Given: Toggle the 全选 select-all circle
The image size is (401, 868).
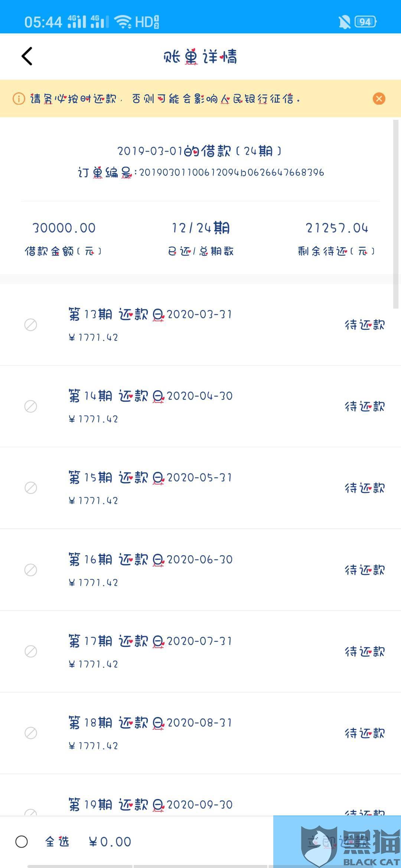Looking at the screenshot, I should click(x=22, y=842).
